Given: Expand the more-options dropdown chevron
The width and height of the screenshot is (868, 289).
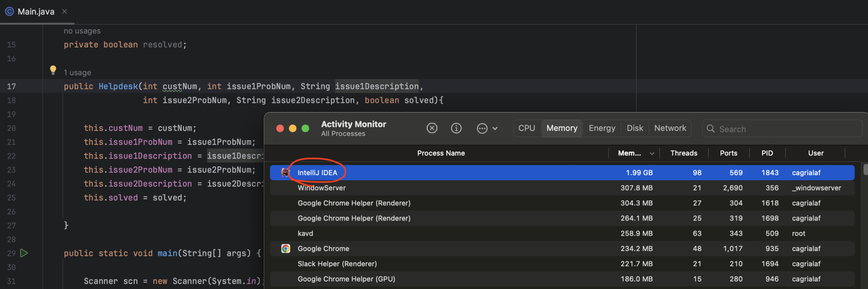Looking at the screenshot, I should (x=495, y=129).
